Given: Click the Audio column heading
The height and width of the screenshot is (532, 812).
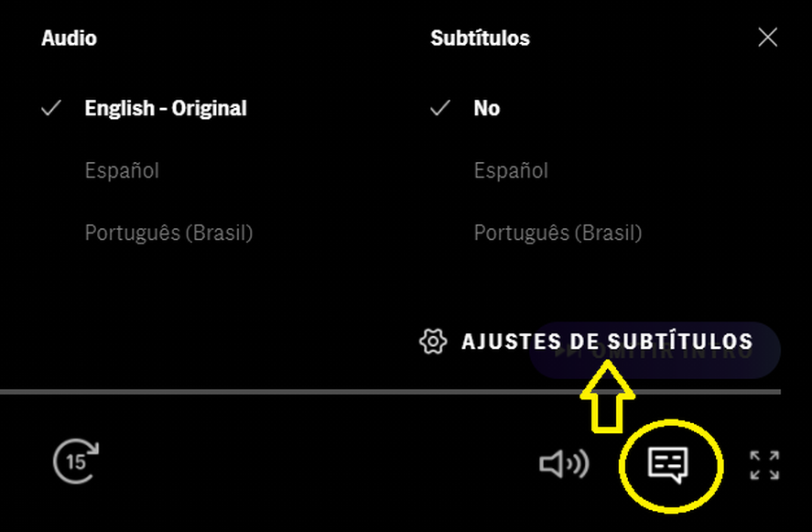Looking at the screenshot, I should point(69,38).
